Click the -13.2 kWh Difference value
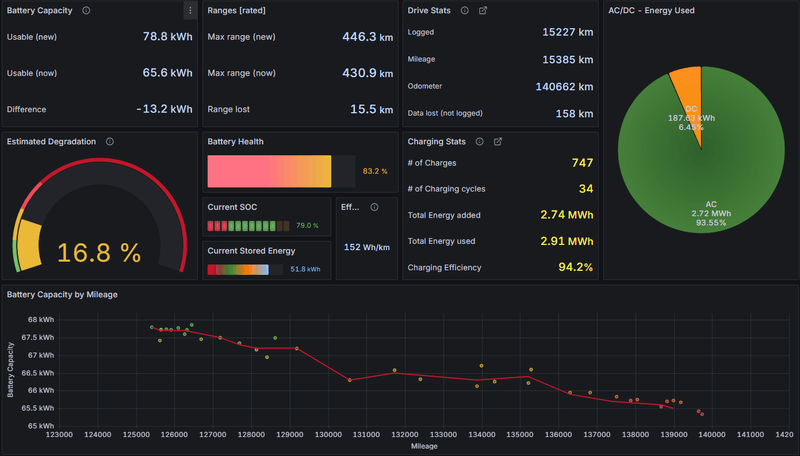This screenshot has width=800, height=456. [x=164, y=109]
